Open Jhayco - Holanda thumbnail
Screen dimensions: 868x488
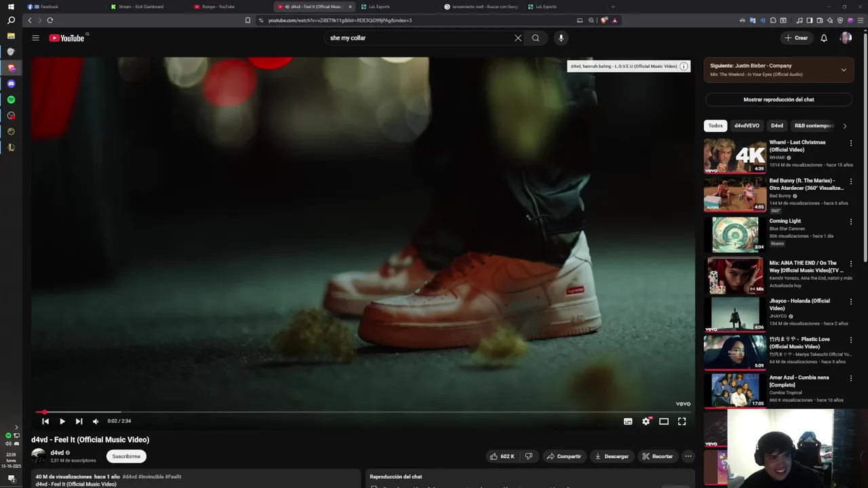point(735,314)
